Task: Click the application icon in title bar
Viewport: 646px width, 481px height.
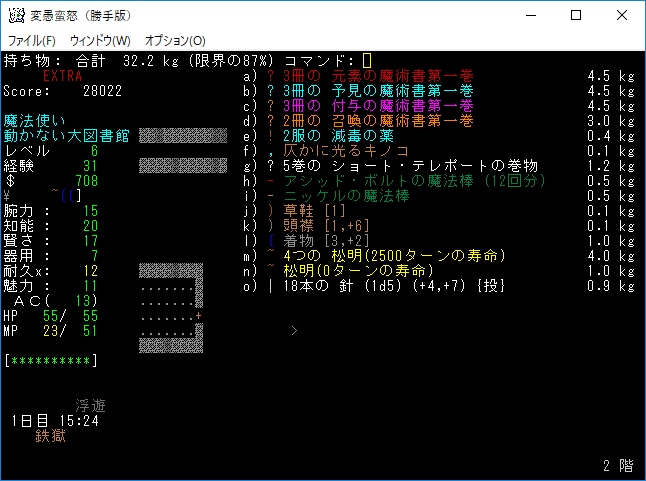Action: (x=15, y=15)
